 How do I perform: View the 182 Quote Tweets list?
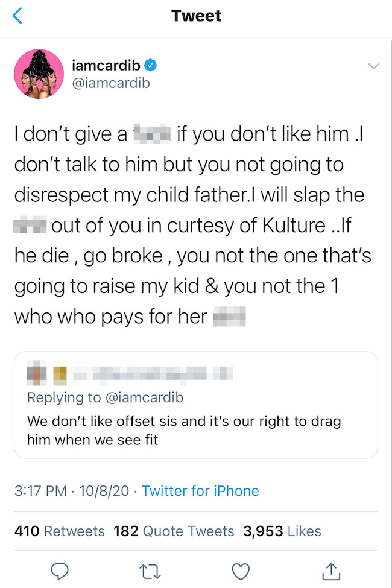coord(174,531)
